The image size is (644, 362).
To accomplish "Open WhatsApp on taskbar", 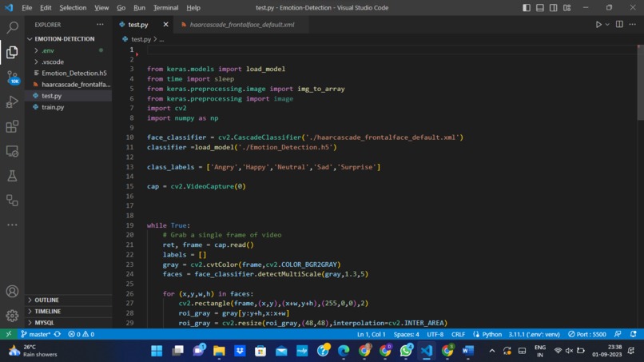I will pos(406,351).
